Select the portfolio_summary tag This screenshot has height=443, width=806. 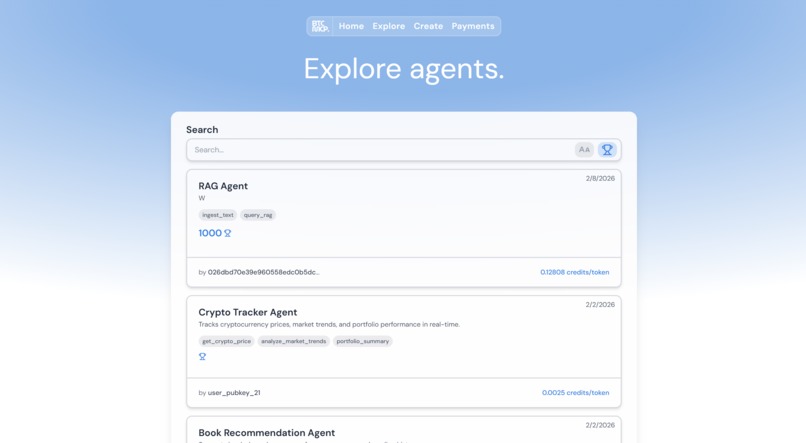[363, 341]
